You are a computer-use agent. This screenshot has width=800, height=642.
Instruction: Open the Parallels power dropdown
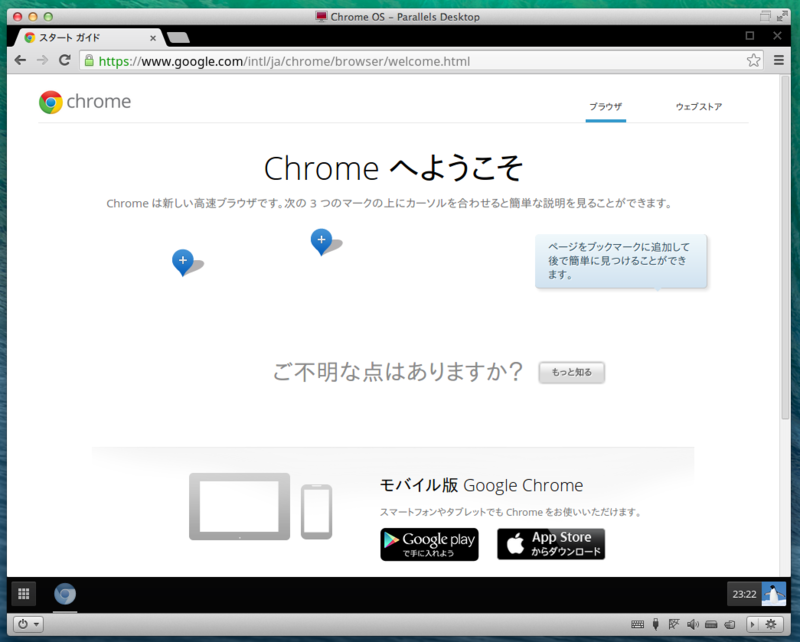(28, 624)
